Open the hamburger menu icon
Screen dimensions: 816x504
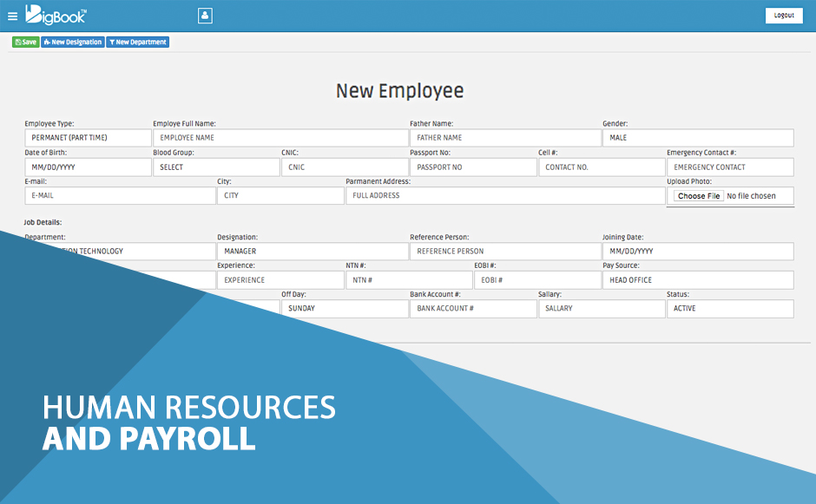(x=12, y=16)
